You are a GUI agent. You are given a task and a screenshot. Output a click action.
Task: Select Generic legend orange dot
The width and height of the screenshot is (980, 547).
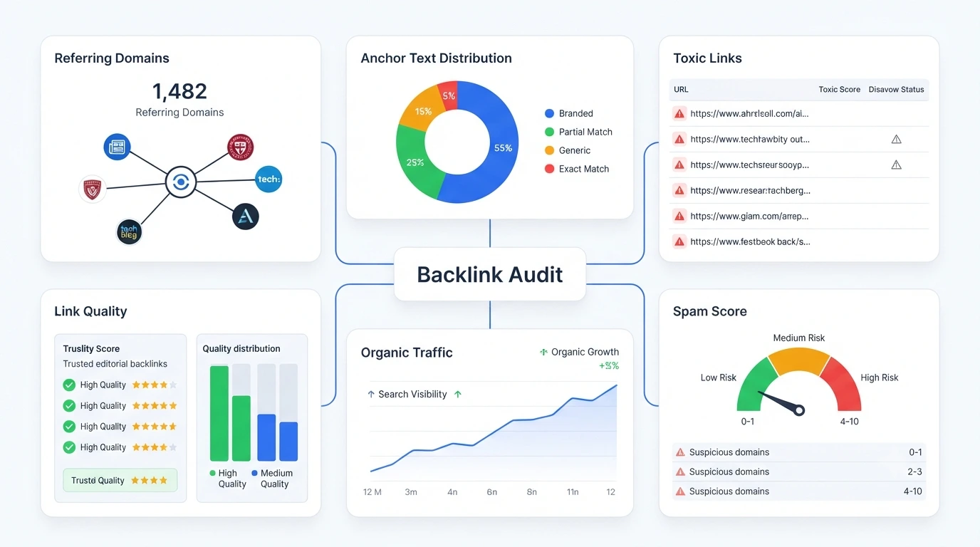(x=549, y=150)
